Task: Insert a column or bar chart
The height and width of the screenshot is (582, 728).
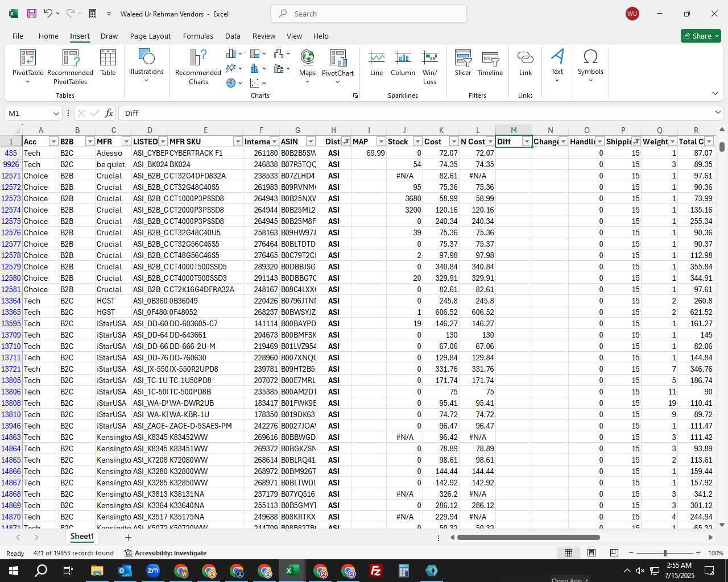Action: click(234, 53)
